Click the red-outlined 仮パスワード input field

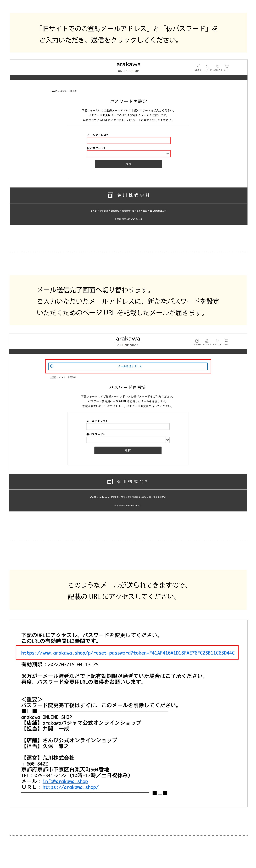[x=129, y=154]
